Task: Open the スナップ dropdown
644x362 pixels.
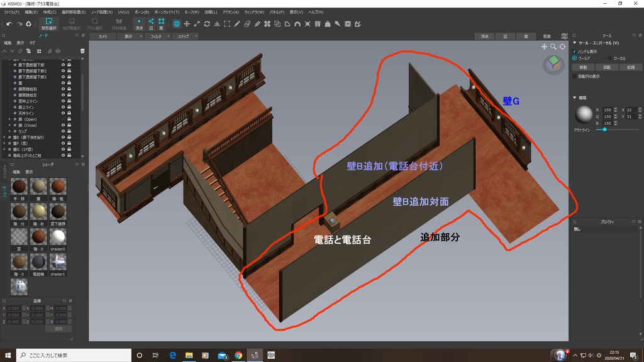Action: pyautogui.click(x=186, y=36)
